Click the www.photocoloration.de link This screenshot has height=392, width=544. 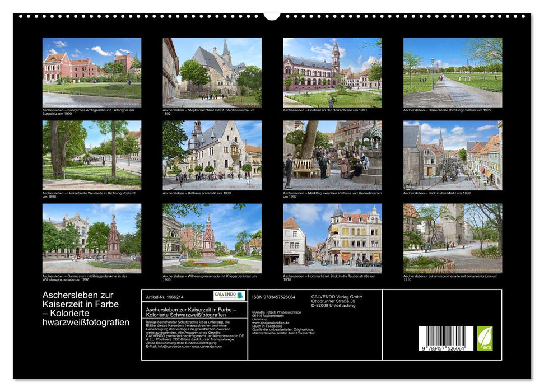click(270, 323)
